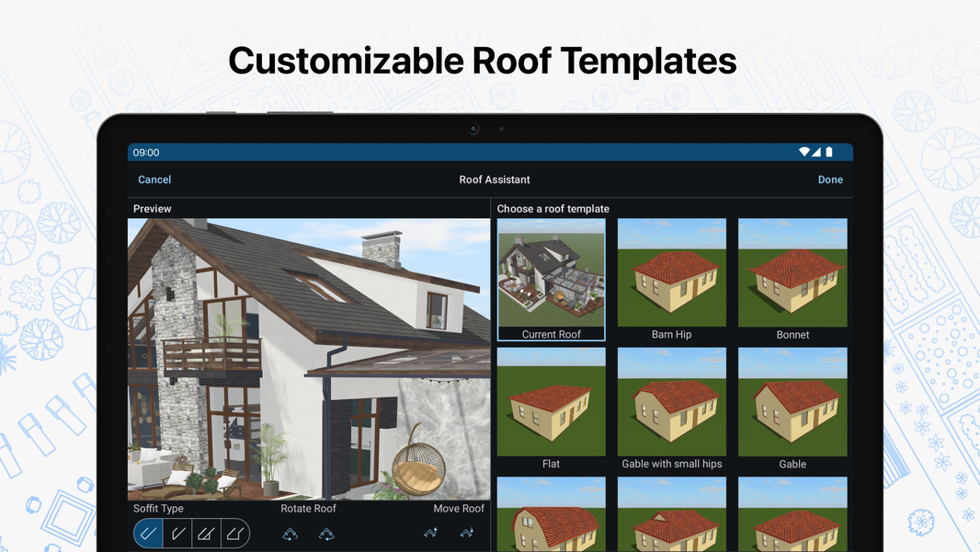Select the first soffit type option
The width and height of the screenshot is (980, 552).
pos(150,534)
